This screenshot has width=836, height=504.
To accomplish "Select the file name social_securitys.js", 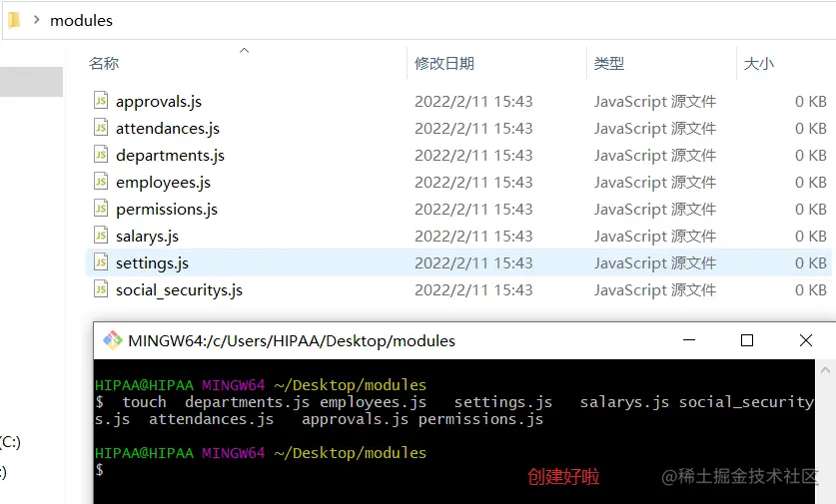I will pyautogui.click(x=179, y=289).
